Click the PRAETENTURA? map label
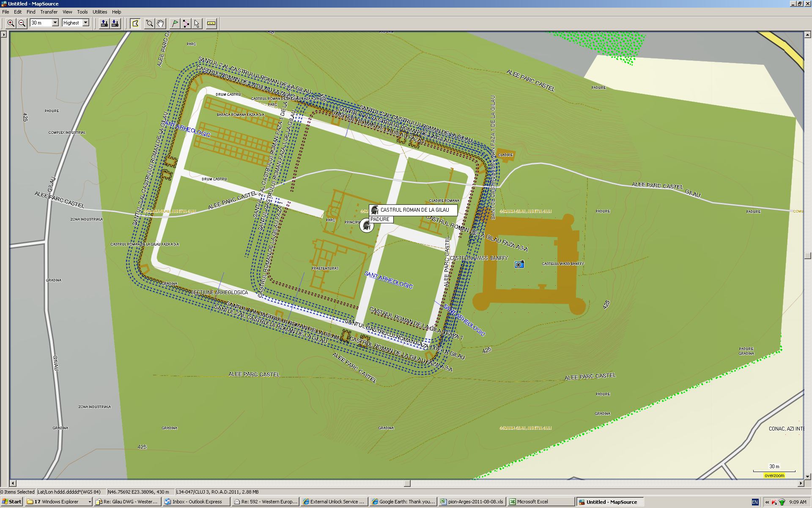812x508 pixels. [325, 268]
